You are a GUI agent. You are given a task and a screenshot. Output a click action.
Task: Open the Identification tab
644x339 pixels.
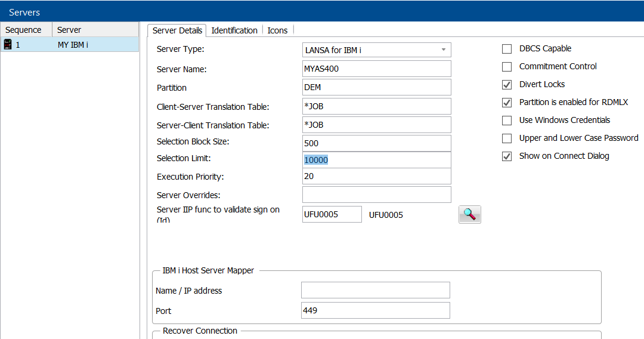pos(234,30)
